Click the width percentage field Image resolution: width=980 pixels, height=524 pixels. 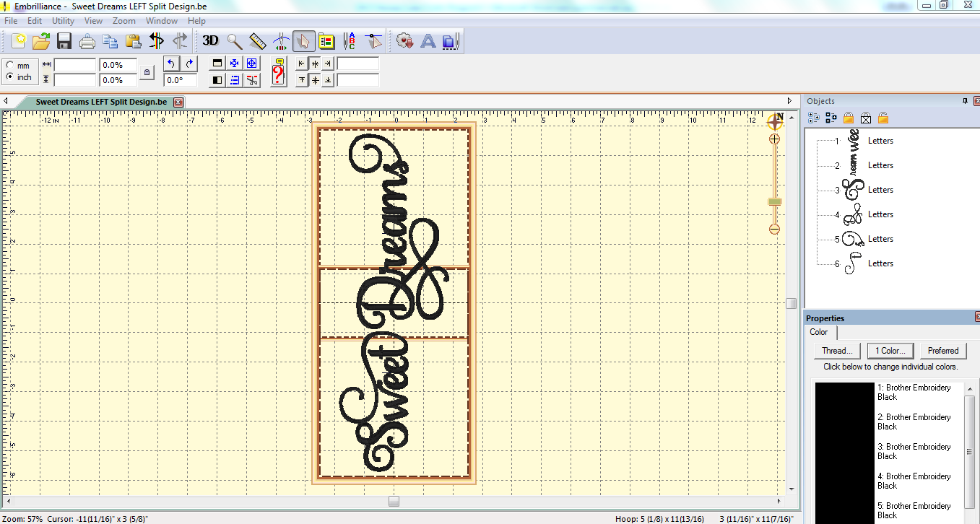coord(118,64)
